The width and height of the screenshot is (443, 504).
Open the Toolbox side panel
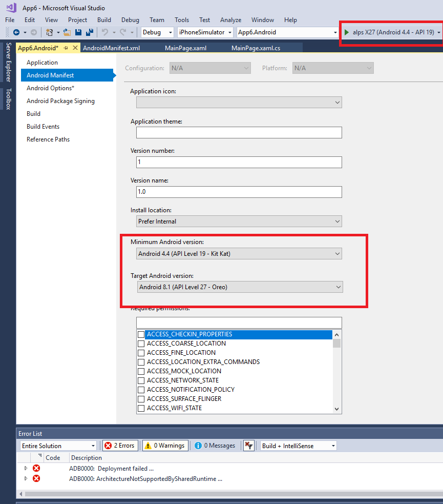[8, 98]
